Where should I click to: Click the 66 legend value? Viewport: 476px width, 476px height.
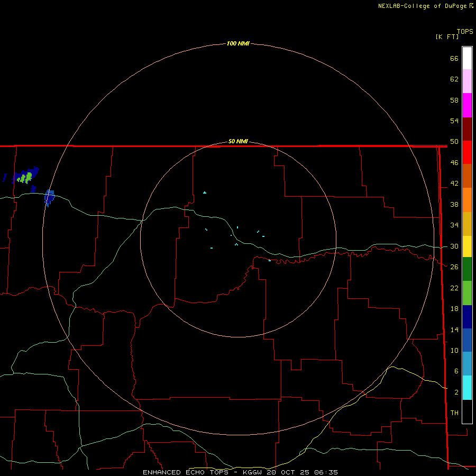pos(454,58)
